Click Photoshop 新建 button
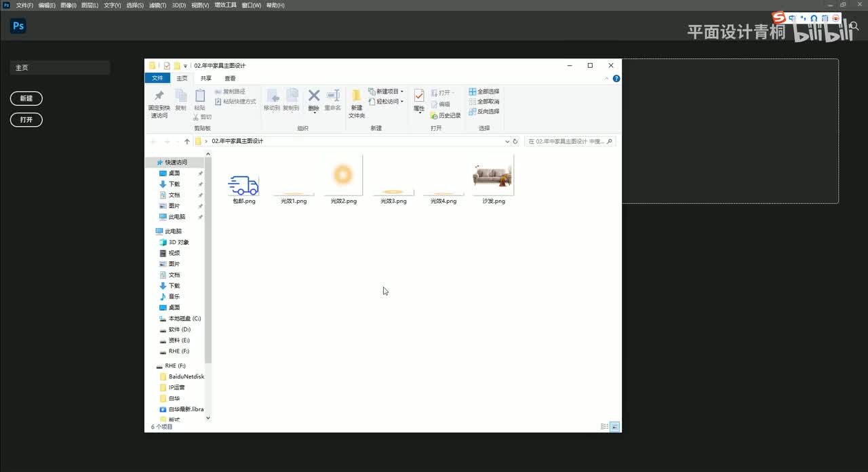868x472 pixels. click(26, 98)
